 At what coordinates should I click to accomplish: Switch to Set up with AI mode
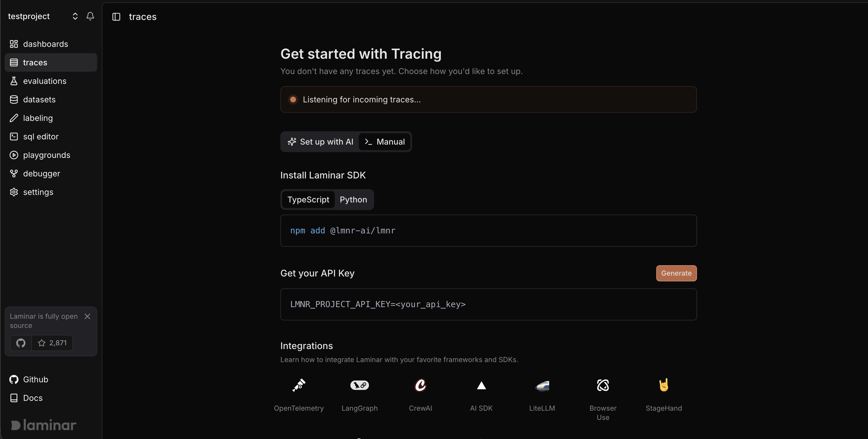tap(320, 142)
